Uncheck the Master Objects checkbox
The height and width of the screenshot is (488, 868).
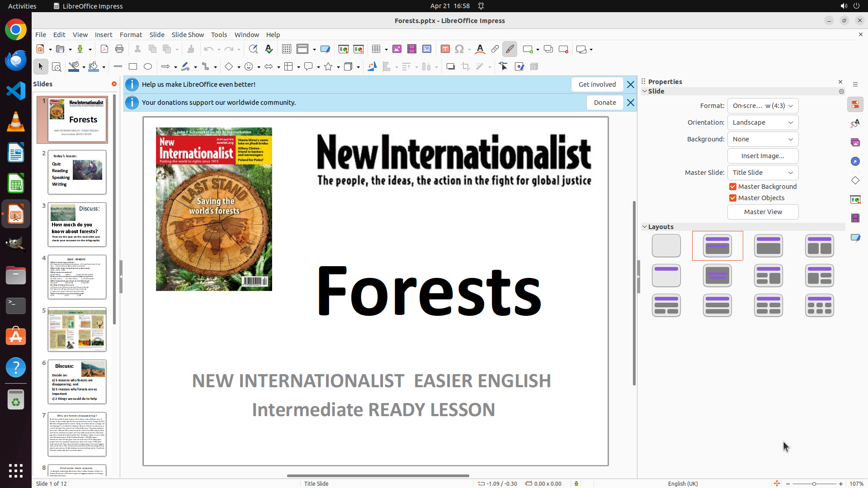(x=733, y=198)
